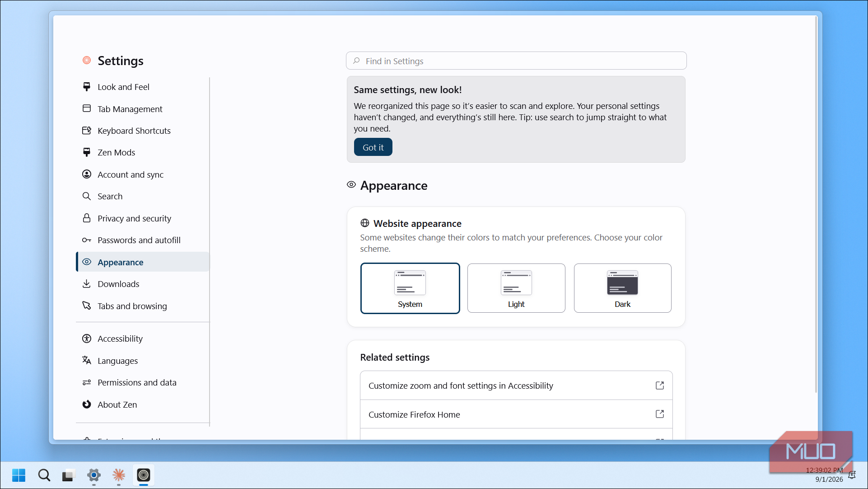
Task: Open the Downloads settings section
Action: click(143, 284)
